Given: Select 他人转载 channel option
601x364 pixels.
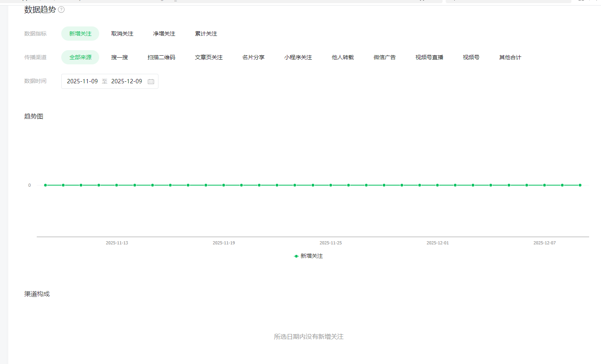Looking at the screenshot, I should tap(343, 57).
